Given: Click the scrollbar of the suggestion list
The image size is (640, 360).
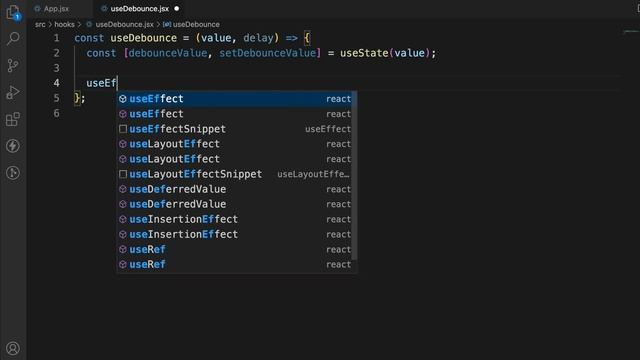Looking at the screenshot, I should [x=355, y=176].
